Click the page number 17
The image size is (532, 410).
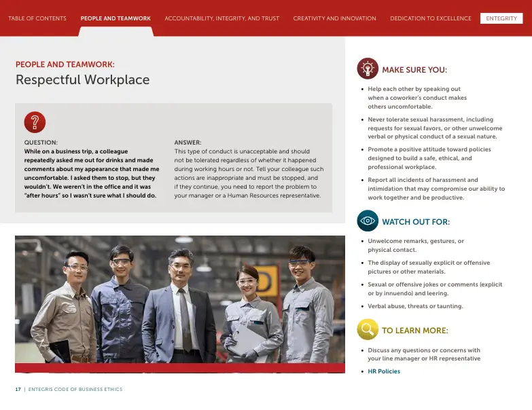pyautogui.click(x=18, y=390)
